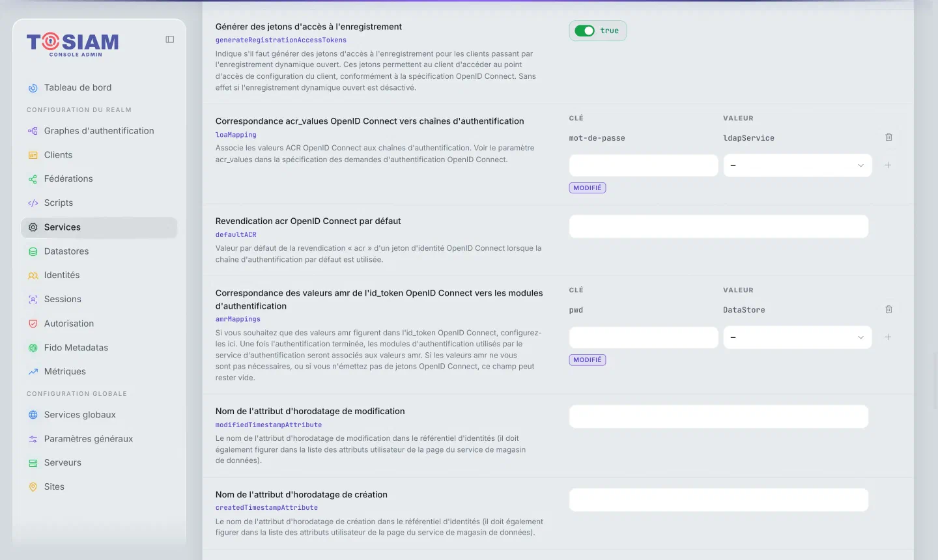
Task: Add new amrMappings entry with plus icon
Action: (888, 337)
